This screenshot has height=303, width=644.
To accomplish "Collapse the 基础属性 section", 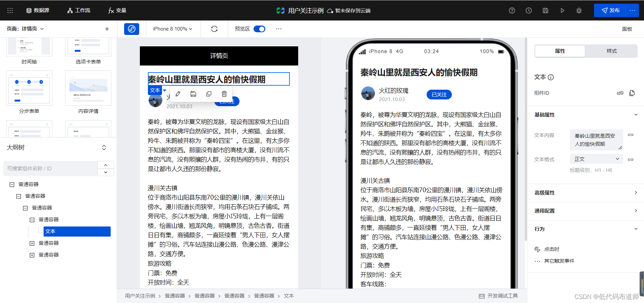I will point(636,115).
